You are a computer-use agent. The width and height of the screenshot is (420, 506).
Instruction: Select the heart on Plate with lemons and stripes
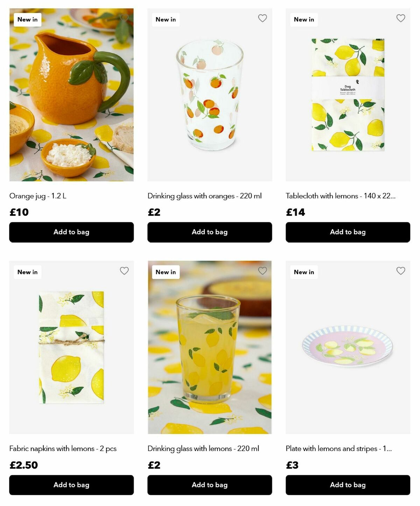click(x=401, y=271)
